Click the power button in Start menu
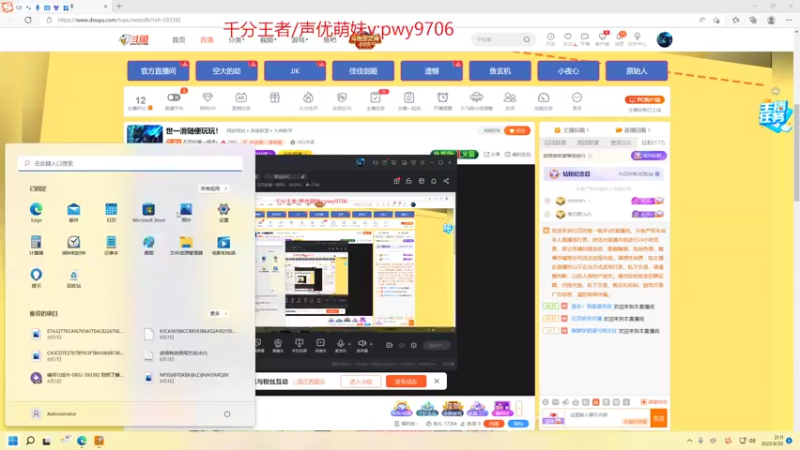The width and height of the screenshot is (800, 450). (x=227, y=414)
